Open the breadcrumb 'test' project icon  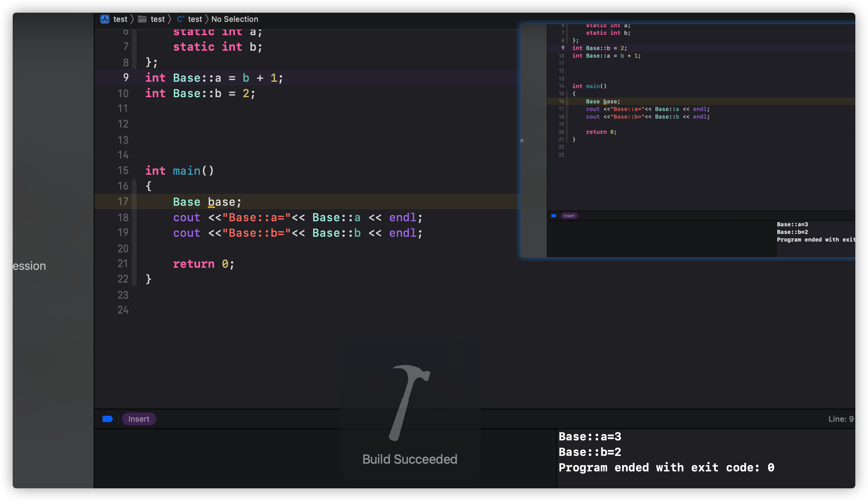click(104, 19)
